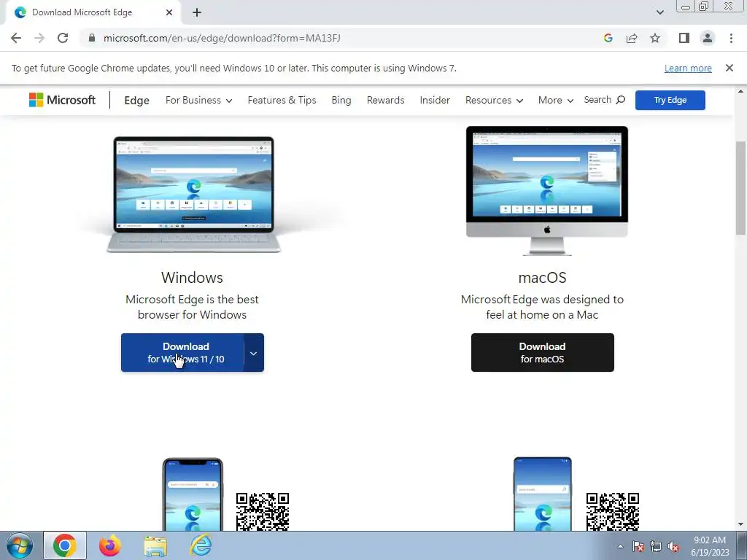The height and width of the screenshot is (560, 747).
Task: Open a new tab with the plus icon
Action: point(197,12)
